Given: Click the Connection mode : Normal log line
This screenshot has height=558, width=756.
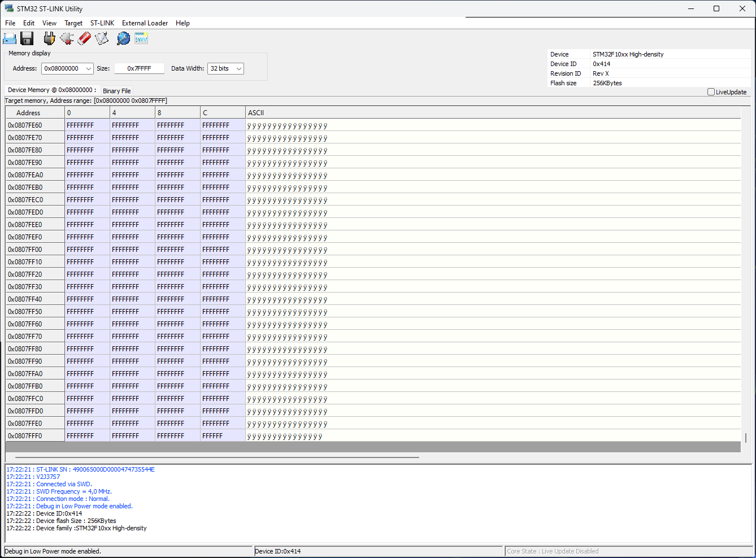Looking at the screenshot, I should (x=58, y=499).
